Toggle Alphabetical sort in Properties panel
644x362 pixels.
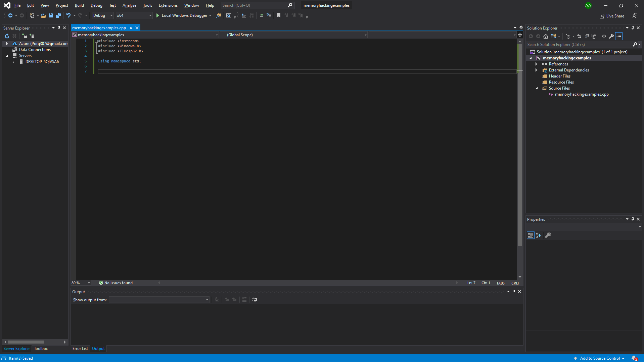coord(538,235)
